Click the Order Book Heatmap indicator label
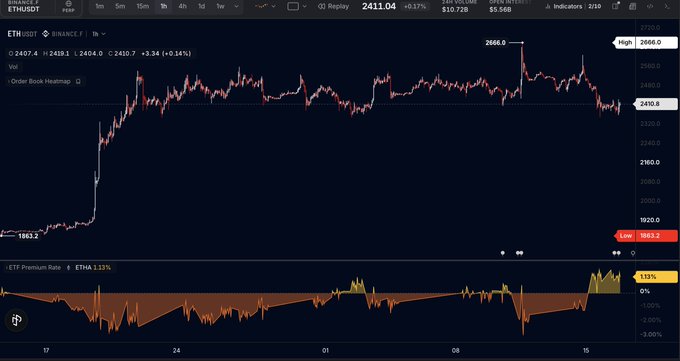This screenshot has width=680, height=361. click(40, 81)
